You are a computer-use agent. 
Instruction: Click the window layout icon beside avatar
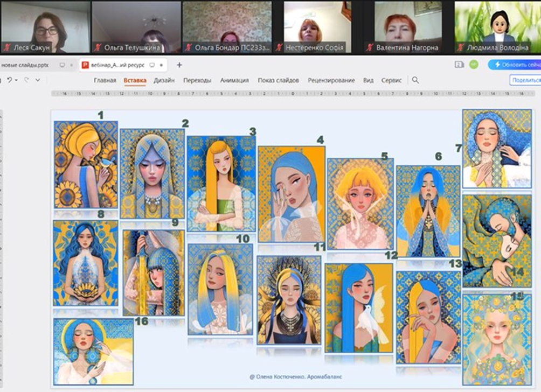click(459, 65)
